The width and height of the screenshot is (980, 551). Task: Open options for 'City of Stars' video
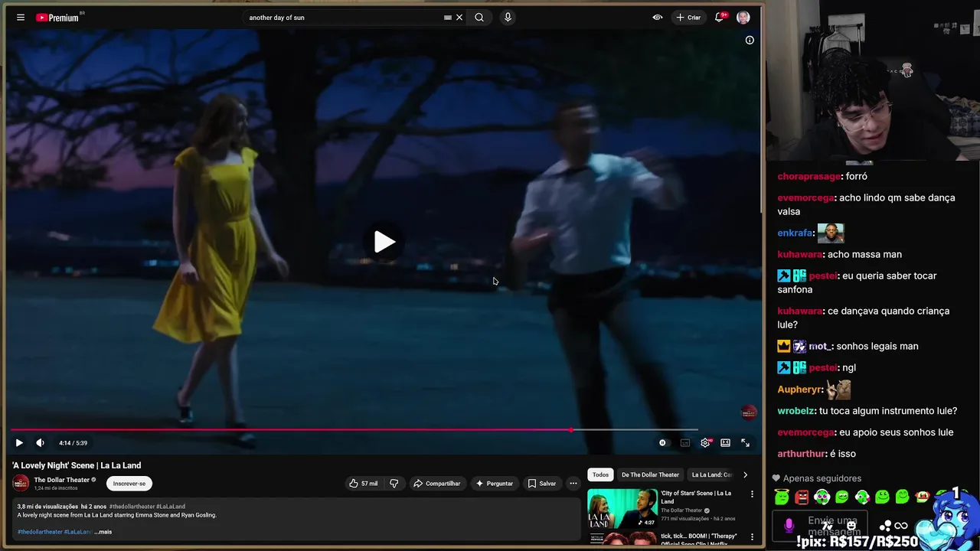click(x=752, y=494)
